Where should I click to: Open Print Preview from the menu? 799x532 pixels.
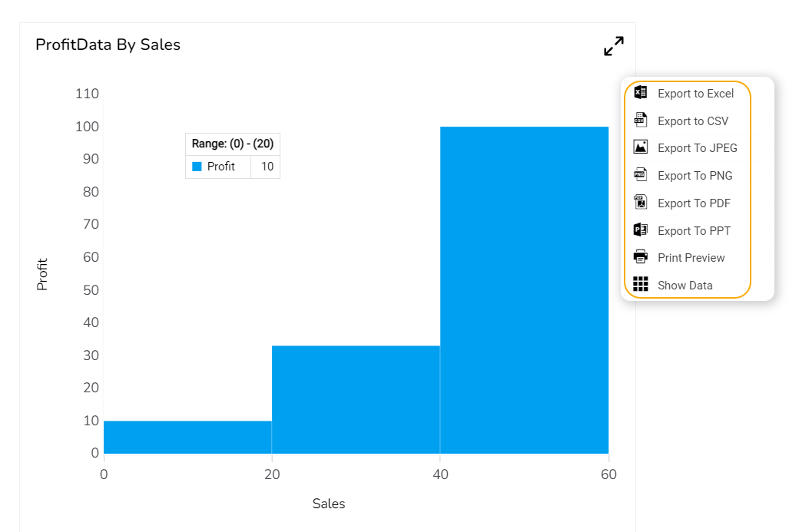[691, 258]
